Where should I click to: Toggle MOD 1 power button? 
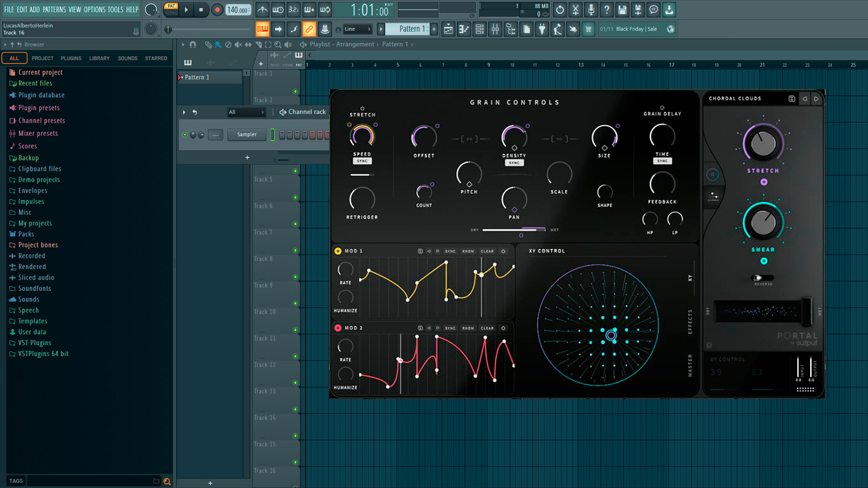[x=503, y=251]
